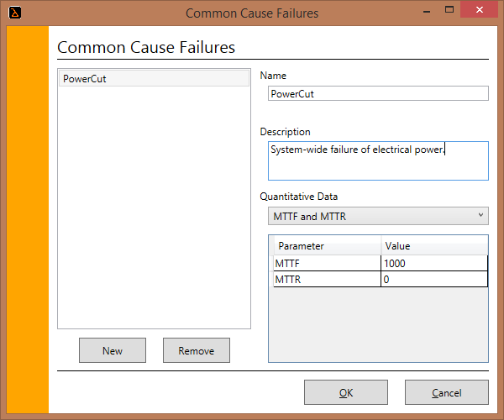Edit the Name field containing PowerCut
Image resolution: width=504 pixels, height=420 pixels.
click(x=378, y=93)
